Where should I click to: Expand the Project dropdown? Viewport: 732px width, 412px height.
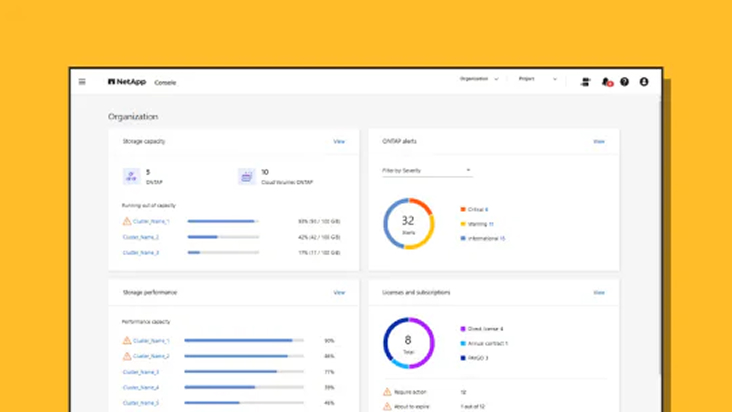[538, 79]
